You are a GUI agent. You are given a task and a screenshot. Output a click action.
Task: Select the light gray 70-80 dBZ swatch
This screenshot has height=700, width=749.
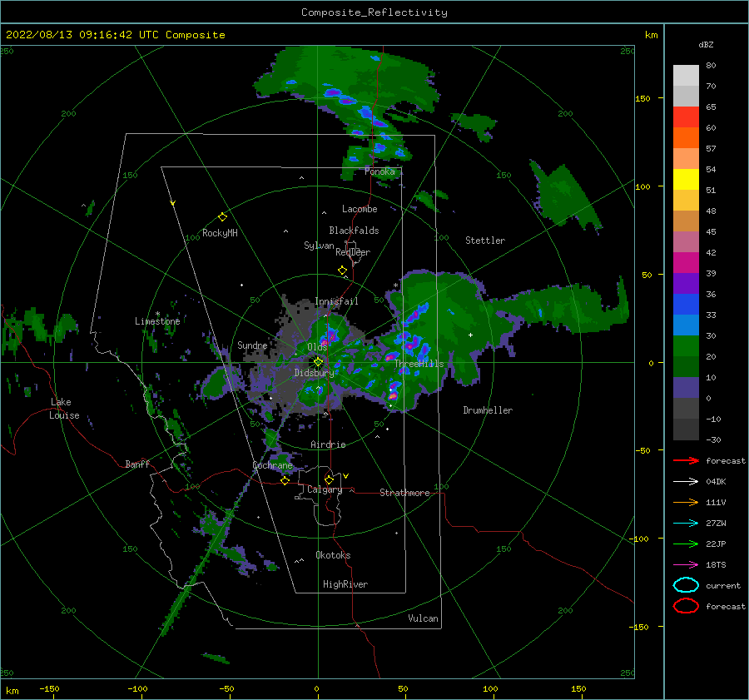[686, 76]
